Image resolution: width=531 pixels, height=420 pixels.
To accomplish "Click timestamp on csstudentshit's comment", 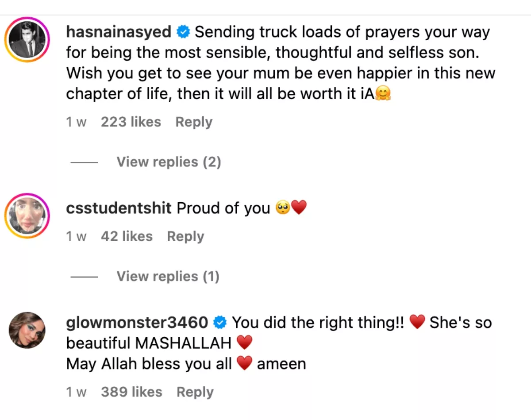I will pyautogui.click(x=76, y=236).
